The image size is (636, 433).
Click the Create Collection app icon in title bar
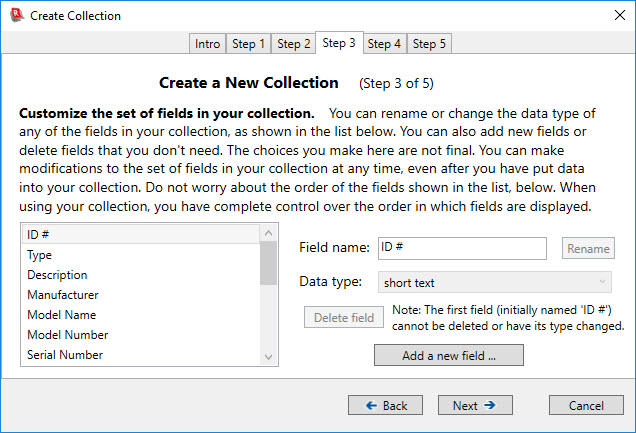click(x=15, y=16)
